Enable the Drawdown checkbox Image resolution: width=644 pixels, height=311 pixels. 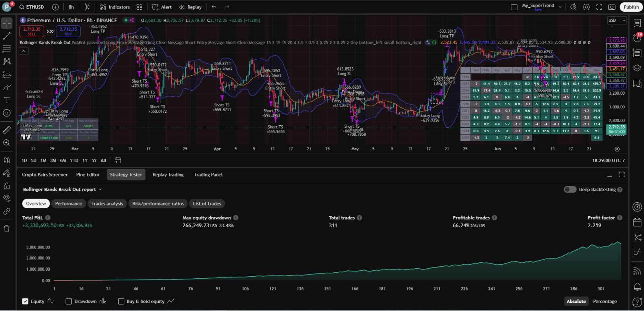coord(69,301)
